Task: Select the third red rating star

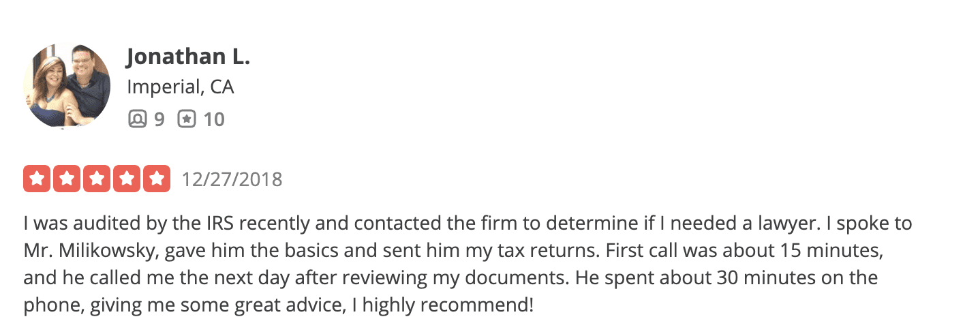Action: coord(97,179)
